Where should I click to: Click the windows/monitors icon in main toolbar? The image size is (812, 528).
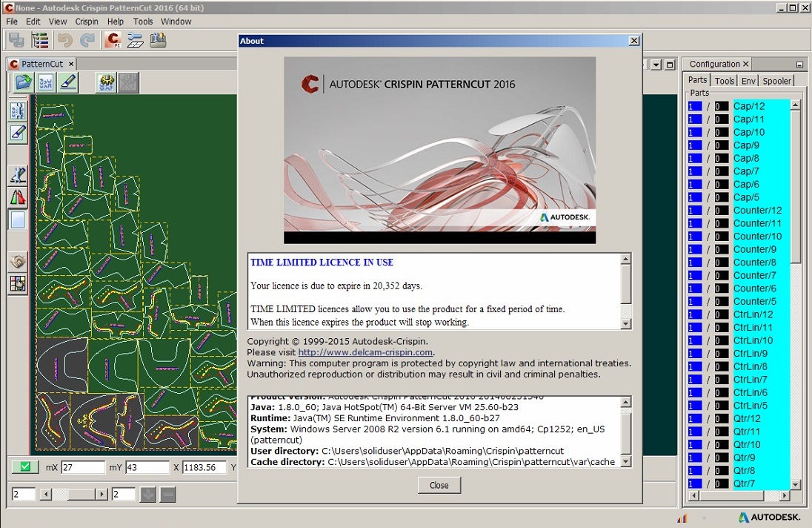(16, 40)
